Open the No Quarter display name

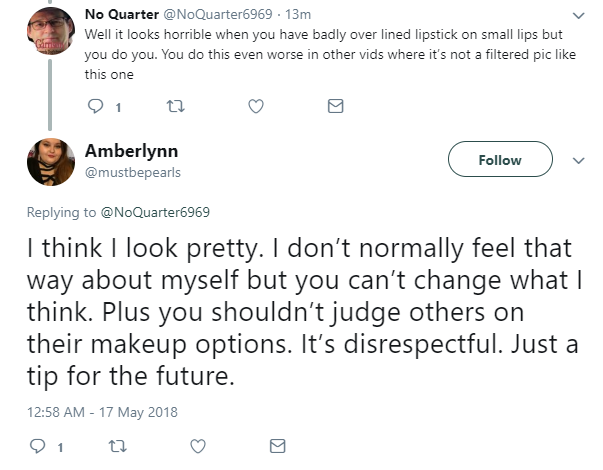tap(122, 14)
